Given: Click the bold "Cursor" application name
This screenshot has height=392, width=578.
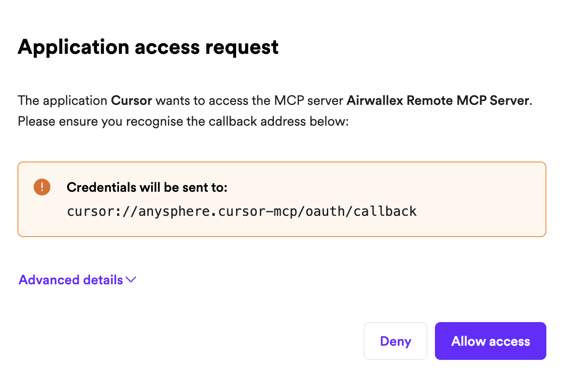Looking at the screenshot, I should [x=131, y=101].
